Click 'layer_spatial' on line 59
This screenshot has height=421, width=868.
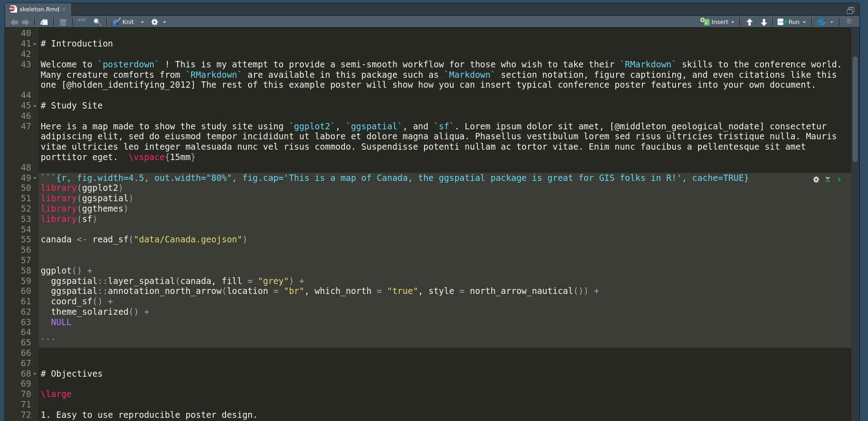pos(142,281)
